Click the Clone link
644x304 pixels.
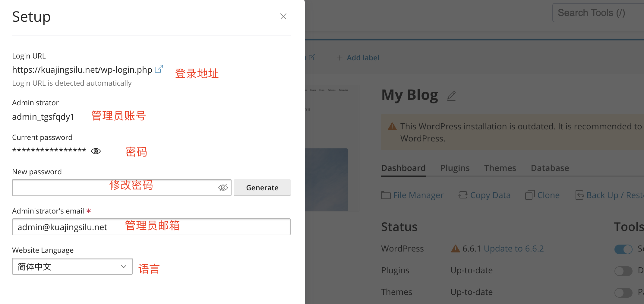click(x=548, y=195)
